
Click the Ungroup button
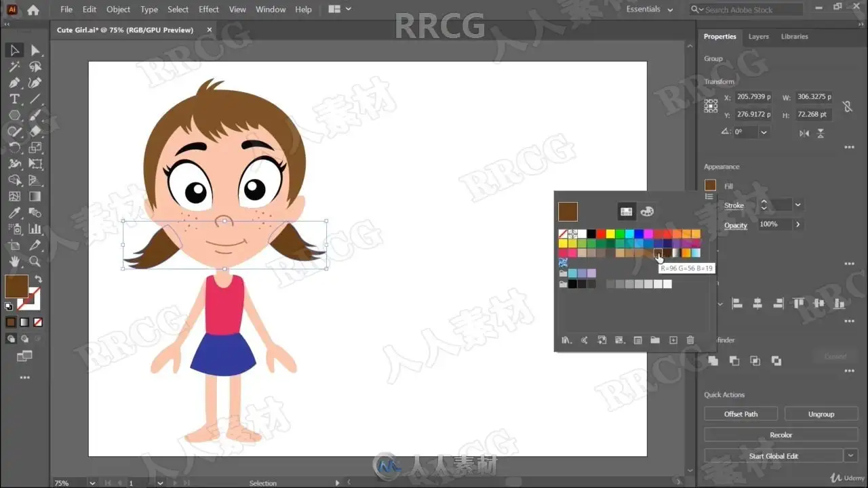(x=821, y=414)
